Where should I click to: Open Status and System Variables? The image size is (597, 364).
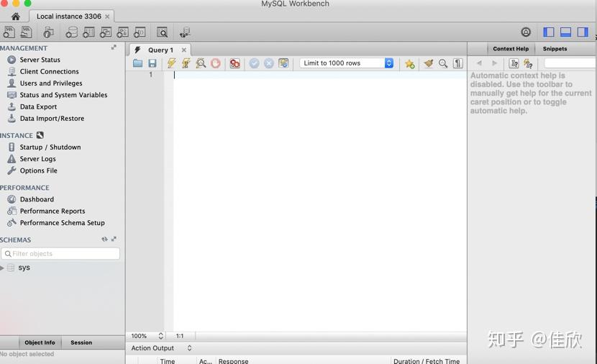63,95
